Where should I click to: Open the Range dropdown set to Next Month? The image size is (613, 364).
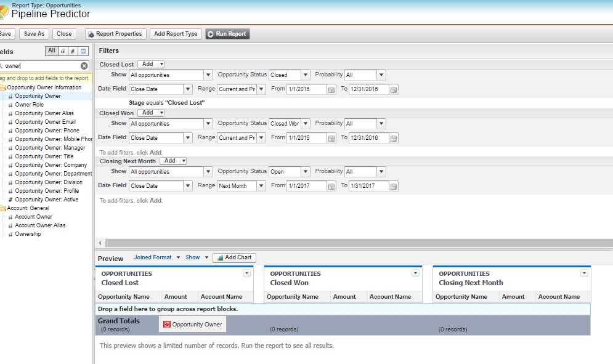[x=262, y=185]
